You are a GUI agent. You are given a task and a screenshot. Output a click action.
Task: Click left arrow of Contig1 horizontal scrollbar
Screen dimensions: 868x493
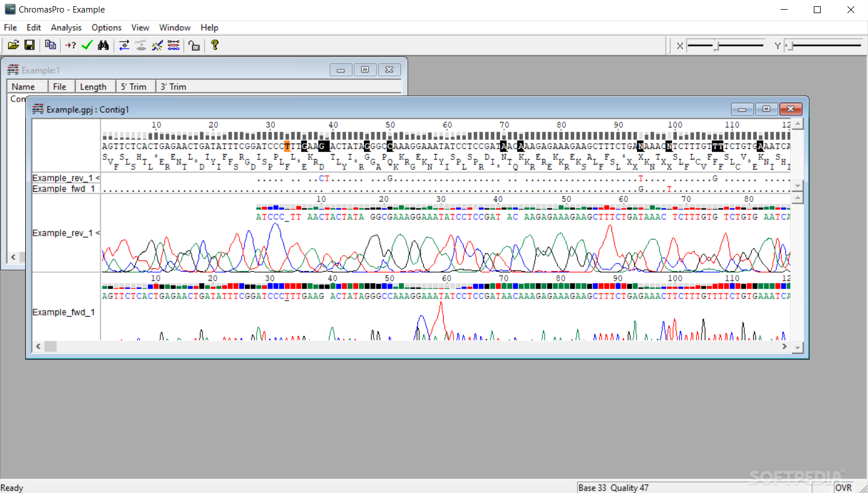[38, 346]
